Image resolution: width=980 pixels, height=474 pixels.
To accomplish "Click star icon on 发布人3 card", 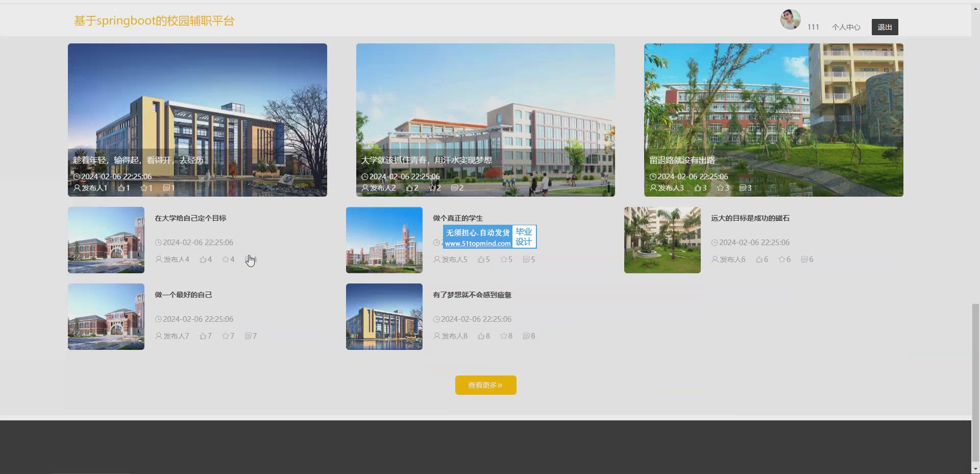I will click(720, 188).
